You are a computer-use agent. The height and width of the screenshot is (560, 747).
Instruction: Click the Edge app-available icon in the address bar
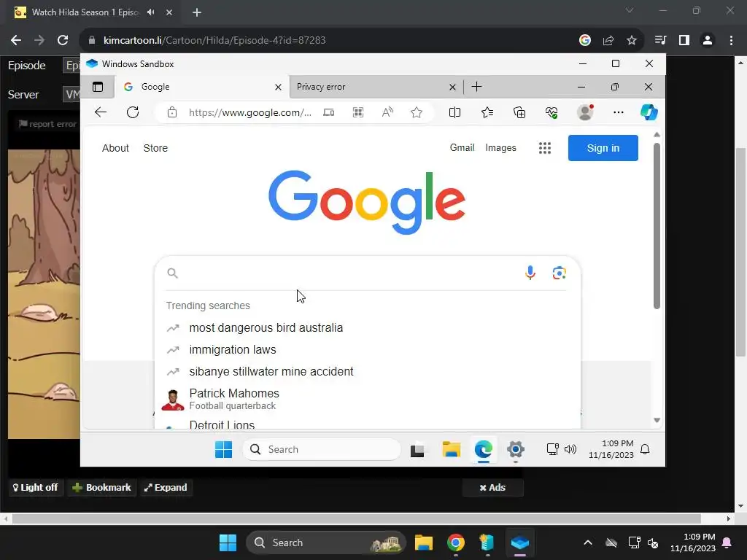pos(329,112)
